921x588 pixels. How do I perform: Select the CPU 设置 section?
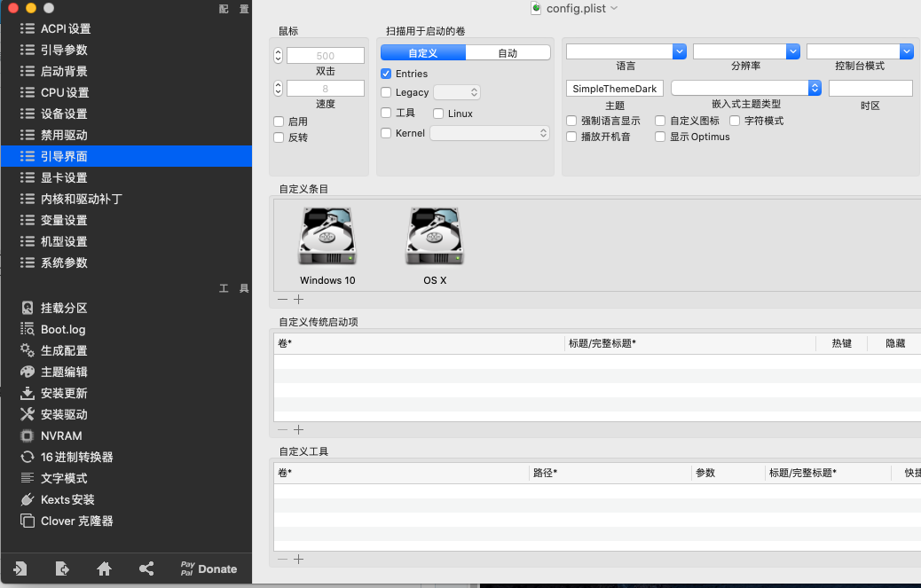pos(126,92)
